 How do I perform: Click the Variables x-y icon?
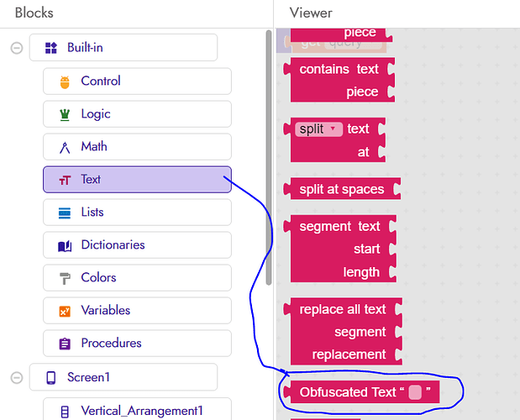point(65,312)
